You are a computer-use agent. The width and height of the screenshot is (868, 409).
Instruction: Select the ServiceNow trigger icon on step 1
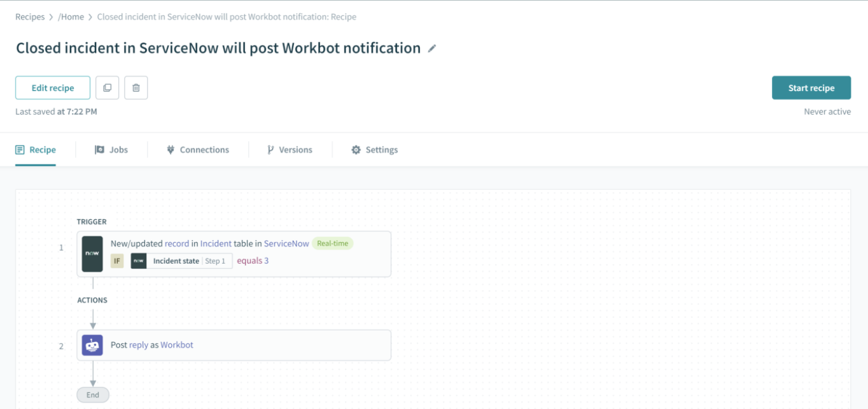pos(92,253)
